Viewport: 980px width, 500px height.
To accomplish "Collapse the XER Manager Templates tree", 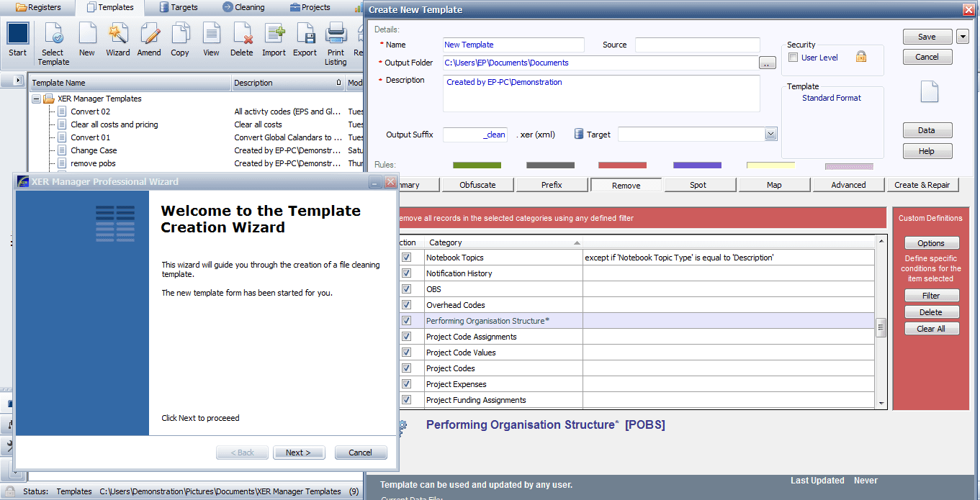I will pos(36,99).
